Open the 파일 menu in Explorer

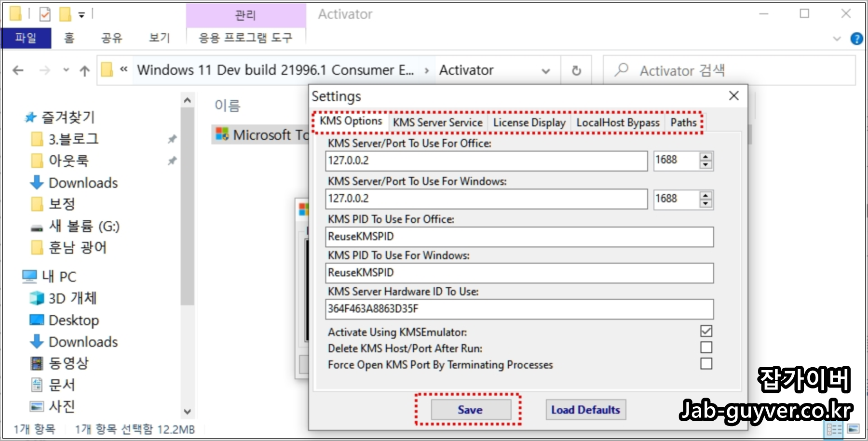coord(26,38)
